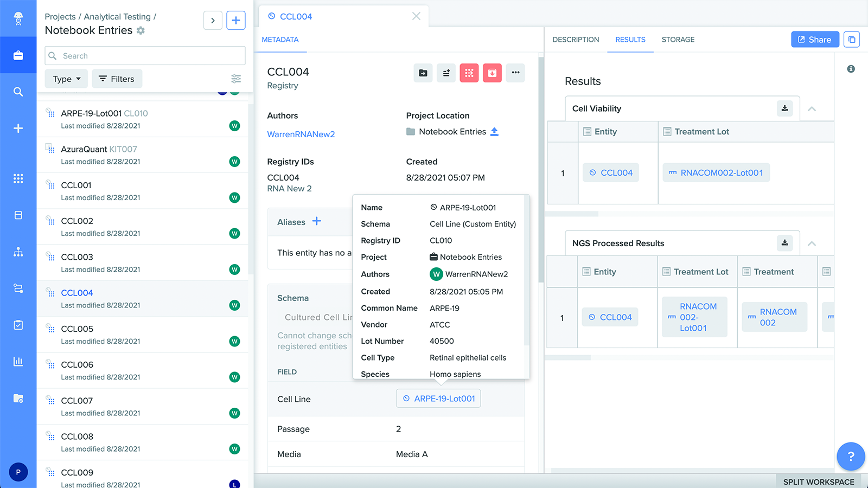Open the WarrenRNANew2 author link
868x488 pixels.
pos(301,134)
